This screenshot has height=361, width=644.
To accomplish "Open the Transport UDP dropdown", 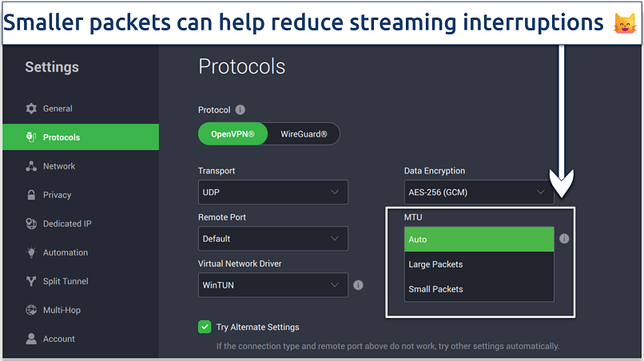I will 272,192.
